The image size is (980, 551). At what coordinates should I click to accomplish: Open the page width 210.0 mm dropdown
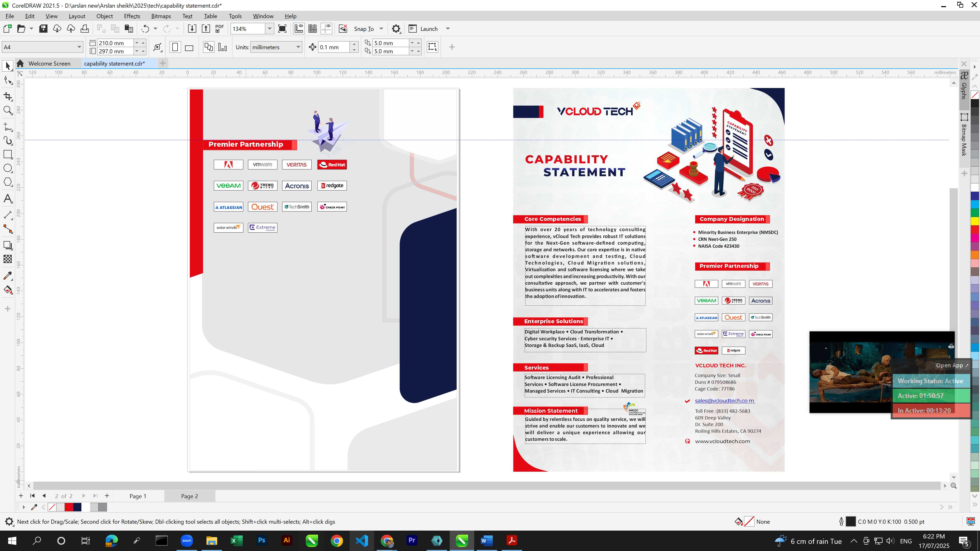click(137, 43)
